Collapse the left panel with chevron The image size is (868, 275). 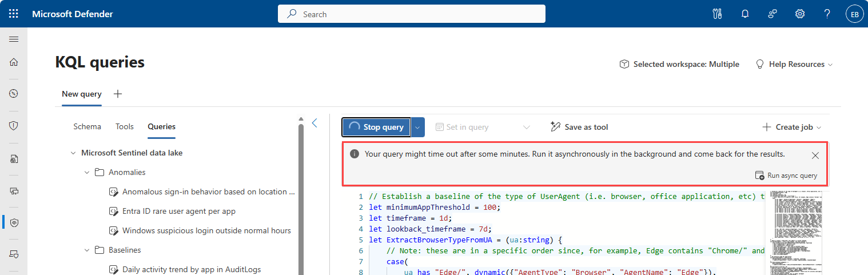coord(314,122)
